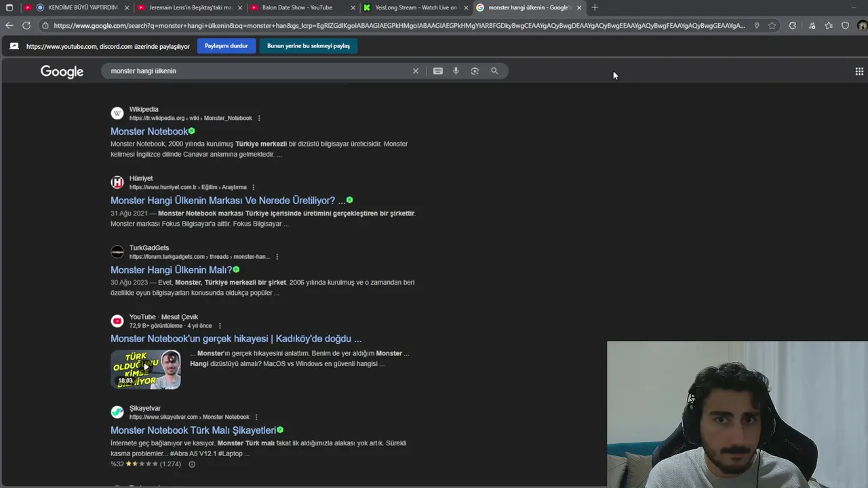Image resolution: width=868 pixels, height=488 pixels.
Task: Go back with the browser back arrow
Action: click(x=9, y=26)
